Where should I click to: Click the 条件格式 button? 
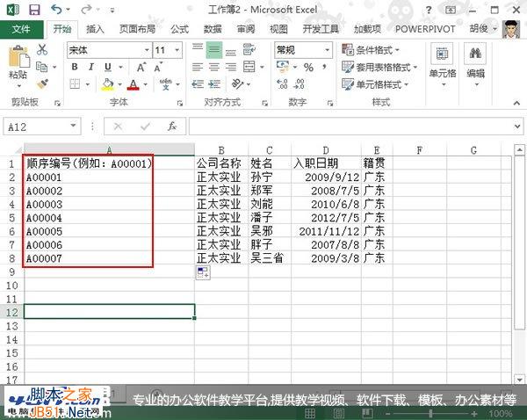pyautogui.click(x=378, y=50)
